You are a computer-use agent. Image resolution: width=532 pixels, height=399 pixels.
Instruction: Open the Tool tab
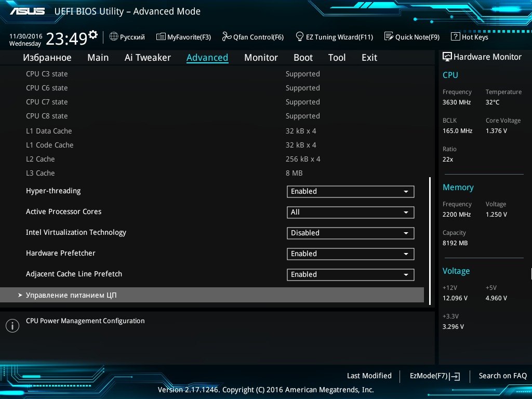[x=337, y=58]
